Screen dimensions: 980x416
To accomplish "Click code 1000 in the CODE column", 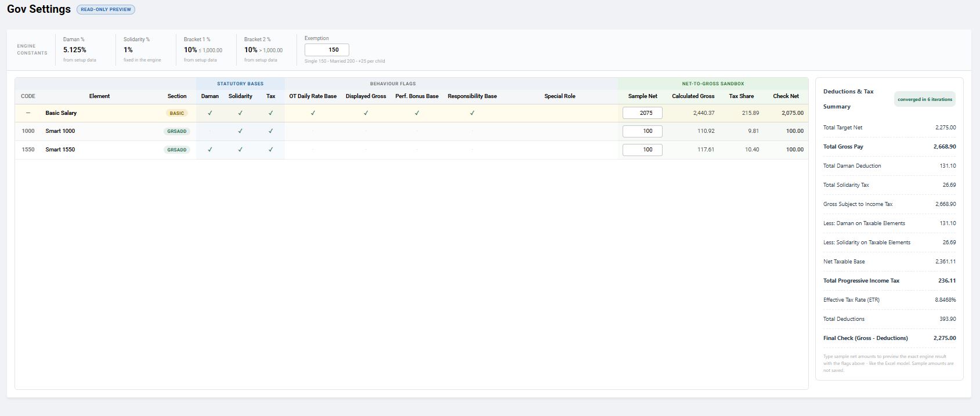I will coord(28,131).
